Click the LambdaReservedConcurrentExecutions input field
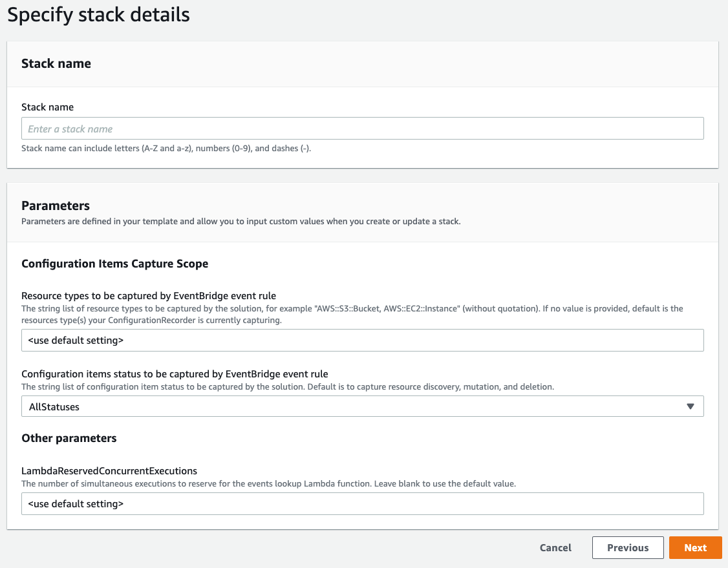Screen dimensions: 728x568 [362, 503]
